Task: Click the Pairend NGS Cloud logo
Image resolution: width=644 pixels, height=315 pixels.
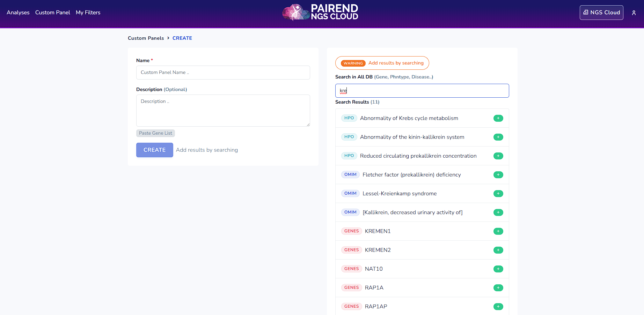Action: 320,13
